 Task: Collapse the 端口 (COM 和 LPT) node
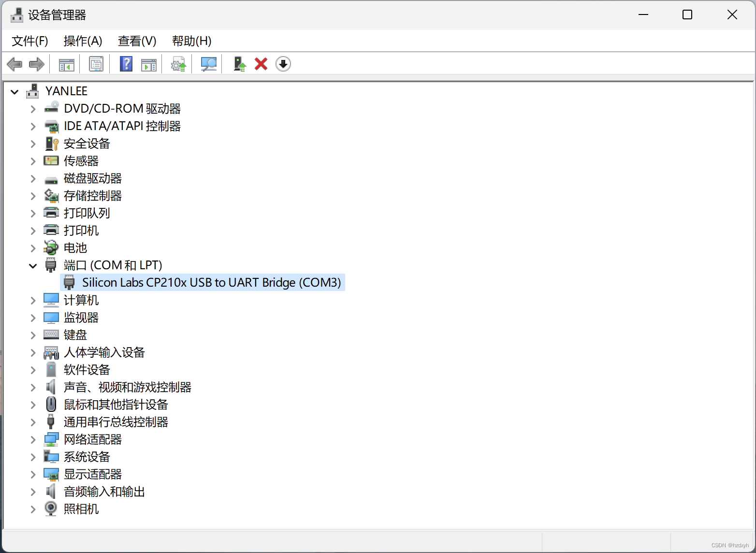33,265
